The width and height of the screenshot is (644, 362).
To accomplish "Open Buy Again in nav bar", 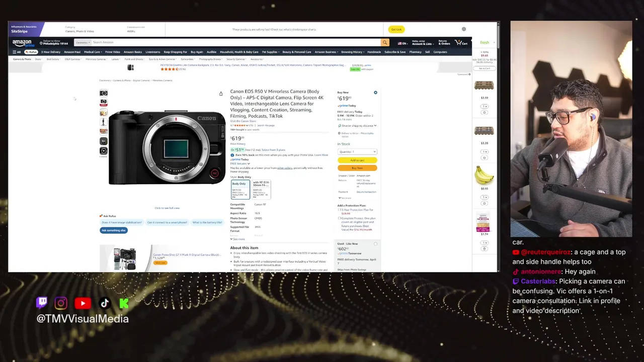I will pyautogui.click(x=197, y=52).
